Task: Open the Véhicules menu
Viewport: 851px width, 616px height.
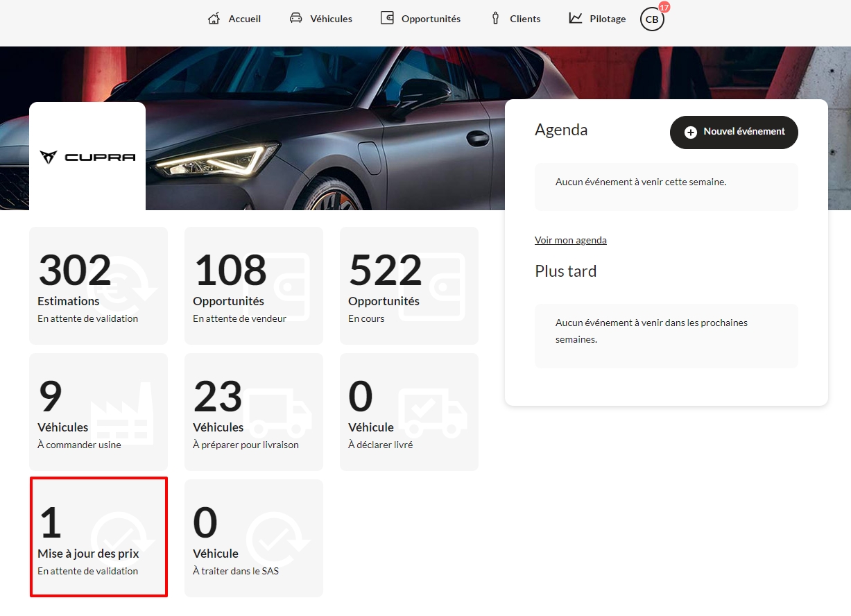Action: tap(321, 19)
